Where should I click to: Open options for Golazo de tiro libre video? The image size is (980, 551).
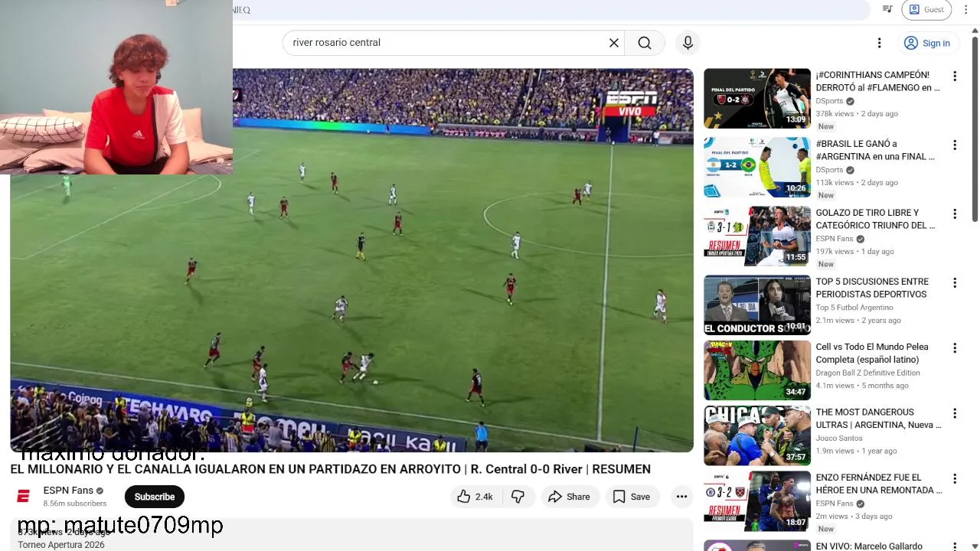pyautogui.click(x=954, y=214)
